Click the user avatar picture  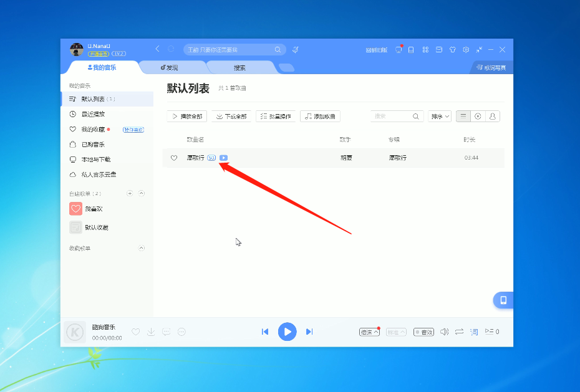pyautogui.click(x=77, y=49)
